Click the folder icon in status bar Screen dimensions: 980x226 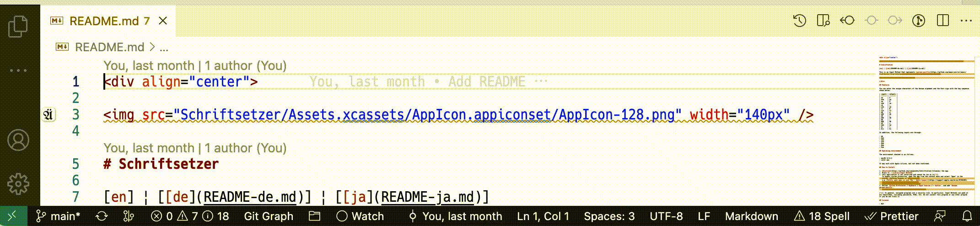point(314,216)
